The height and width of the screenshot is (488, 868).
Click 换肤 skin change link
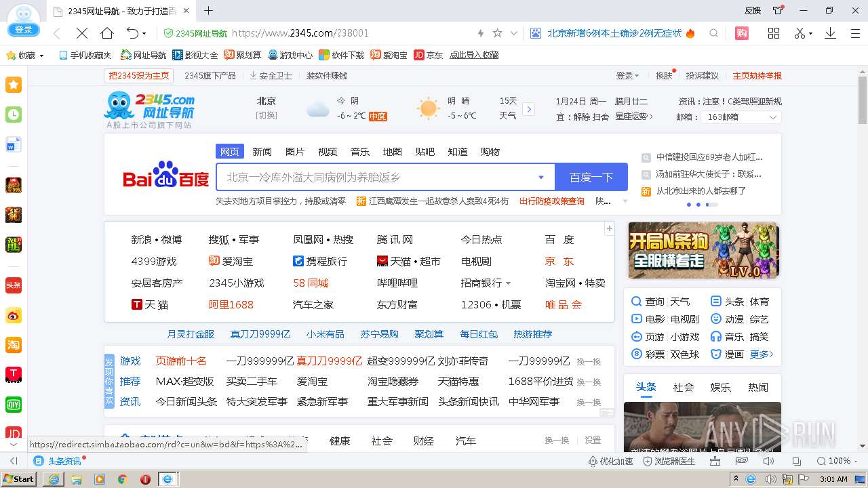point(664,76)
